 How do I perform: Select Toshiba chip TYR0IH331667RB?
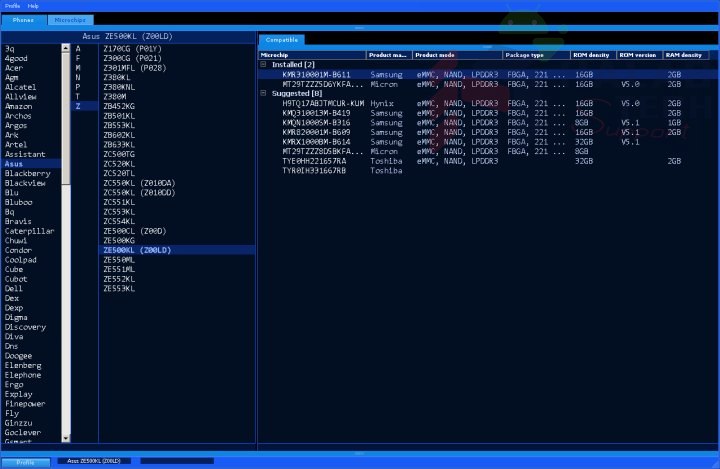tap(487, 170)
